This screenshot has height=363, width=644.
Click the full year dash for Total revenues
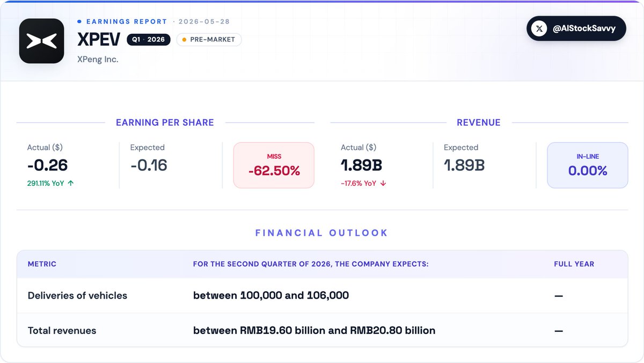click(x=559, y=331)
